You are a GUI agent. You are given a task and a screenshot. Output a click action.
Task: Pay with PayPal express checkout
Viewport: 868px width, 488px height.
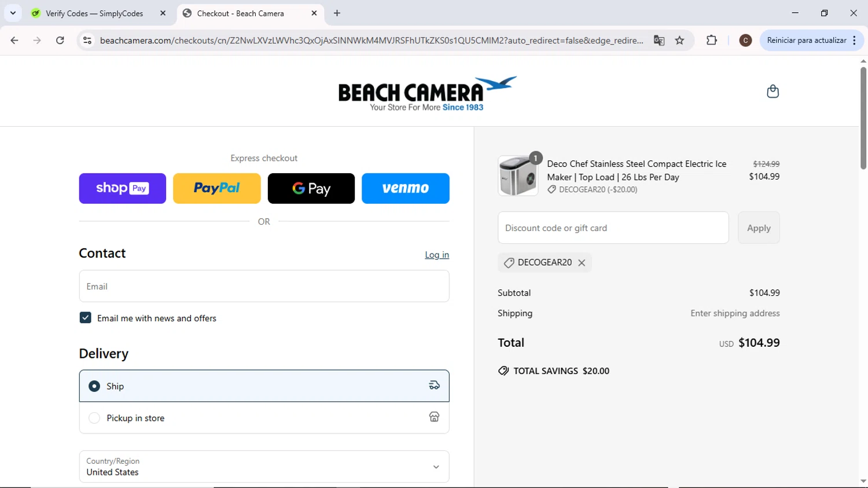point(217,188)
